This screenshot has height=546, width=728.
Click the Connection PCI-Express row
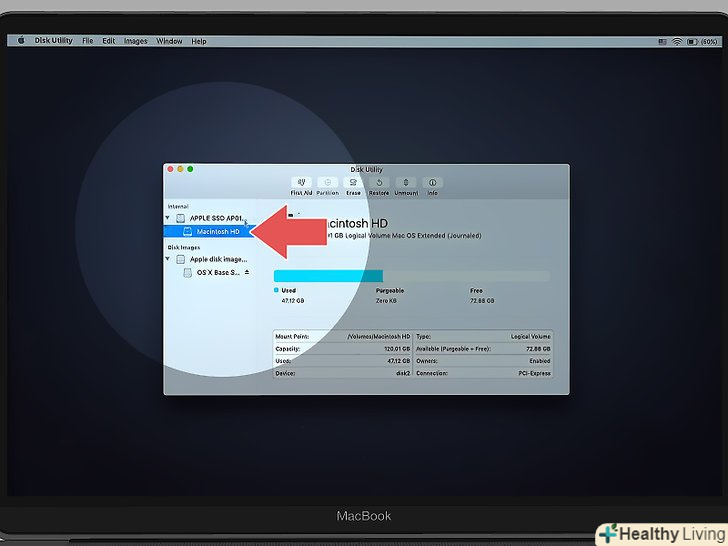(x=483, y=373)
